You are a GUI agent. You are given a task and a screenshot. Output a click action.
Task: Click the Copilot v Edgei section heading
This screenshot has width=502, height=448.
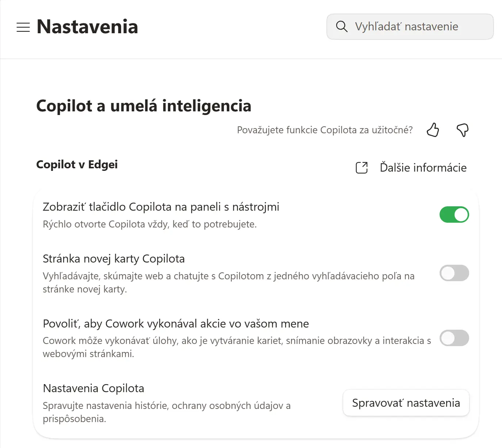pos(77,165)
